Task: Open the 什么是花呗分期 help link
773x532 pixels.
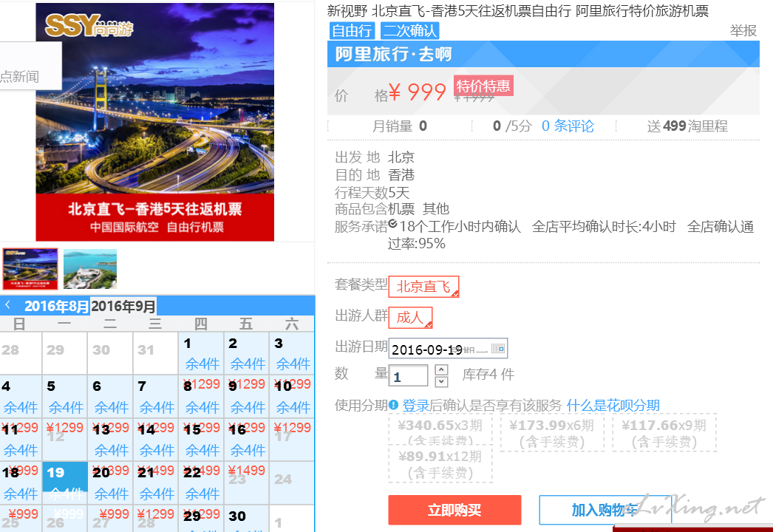Action: (613, 406)
